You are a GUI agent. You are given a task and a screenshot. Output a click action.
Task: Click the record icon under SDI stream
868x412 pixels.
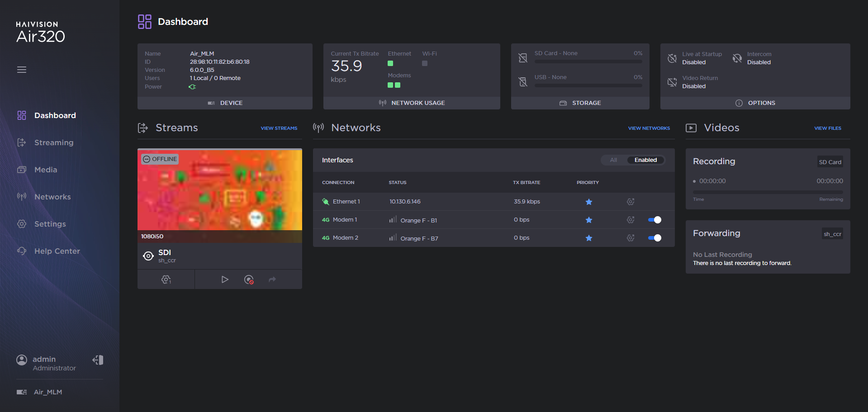click(249, 279)
